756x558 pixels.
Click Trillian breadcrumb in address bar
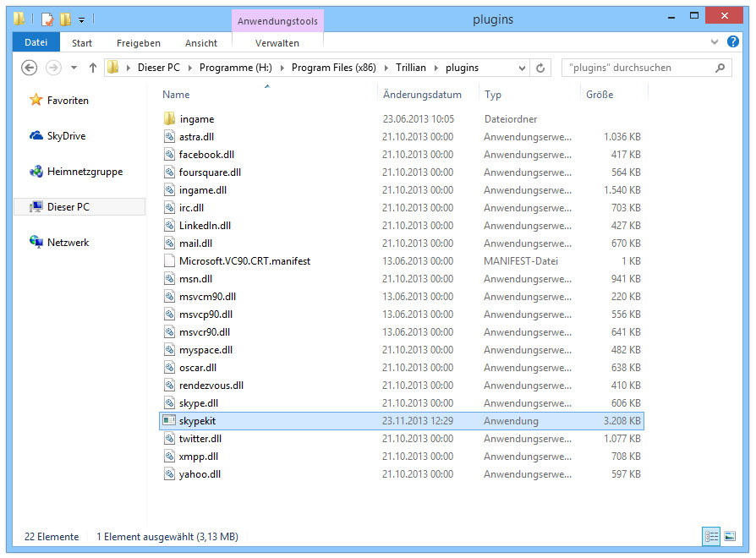pyautogui.click(x=411, y=68)
